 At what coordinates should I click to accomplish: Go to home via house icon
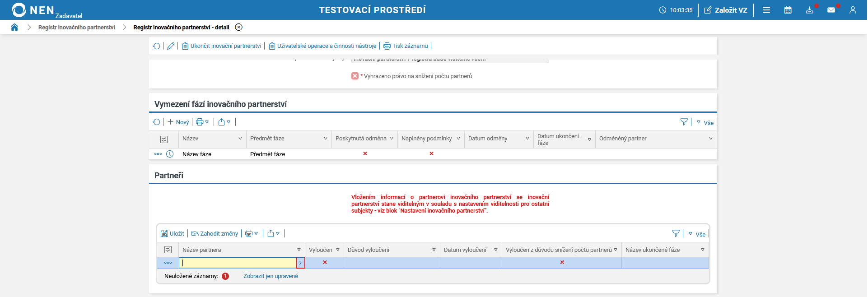tap(14, 27)
